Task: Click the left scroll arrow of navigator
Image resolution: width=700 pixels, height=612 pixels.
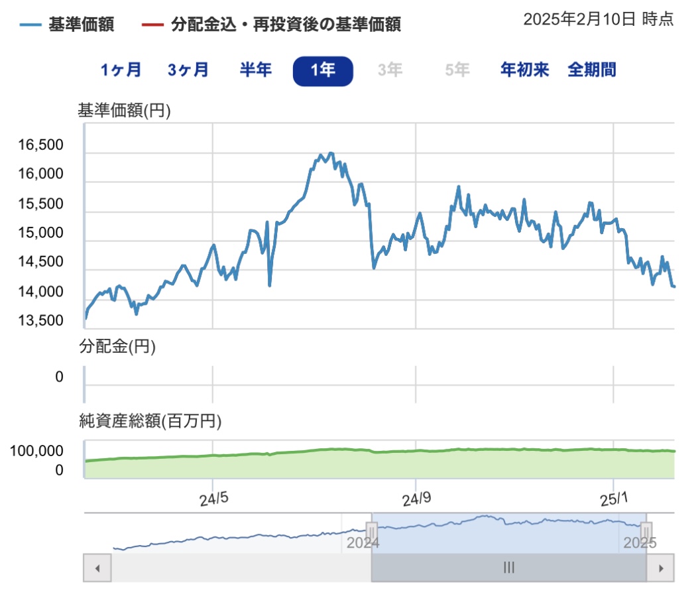Action: (97, 568)
